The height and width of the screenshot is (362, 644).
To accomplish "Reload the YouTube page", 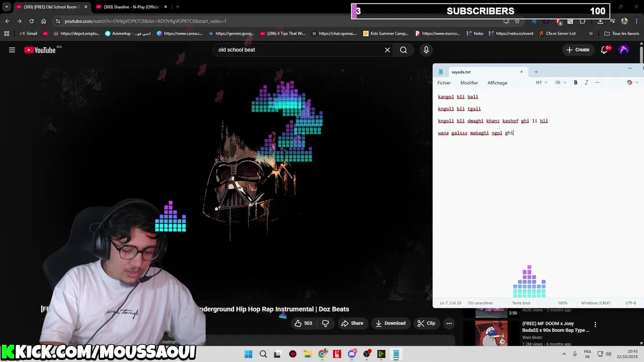I will (x=31, y=21).
